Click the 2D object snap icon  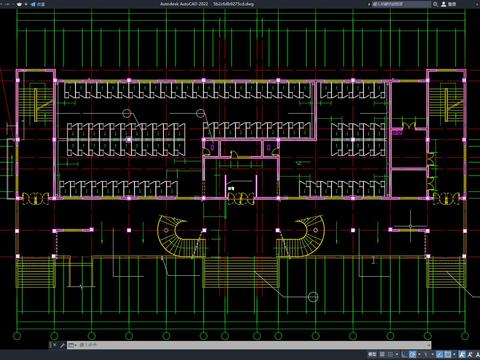point(448,354)
